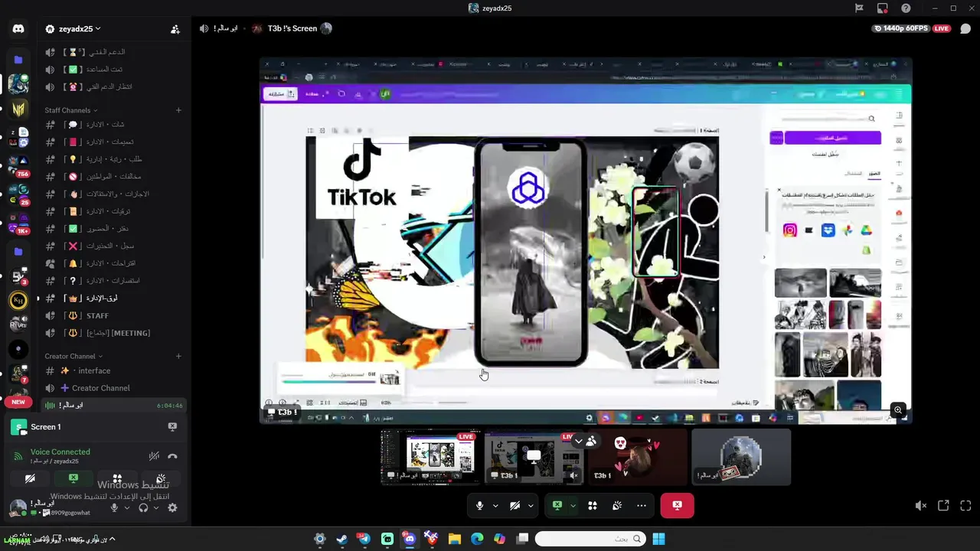Mute the stream volume speaker icon
The image size is (980, 551).
coord(921,506)
